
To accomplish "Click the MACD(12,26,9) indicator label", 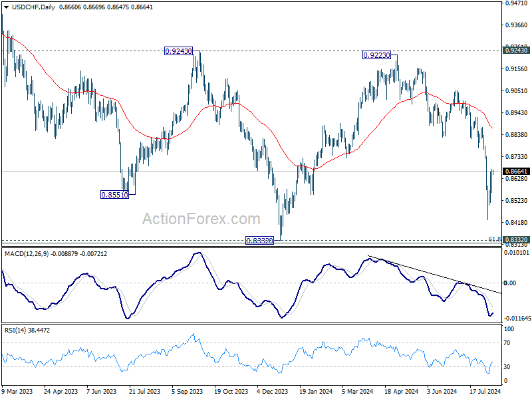I will coord(26,254).
